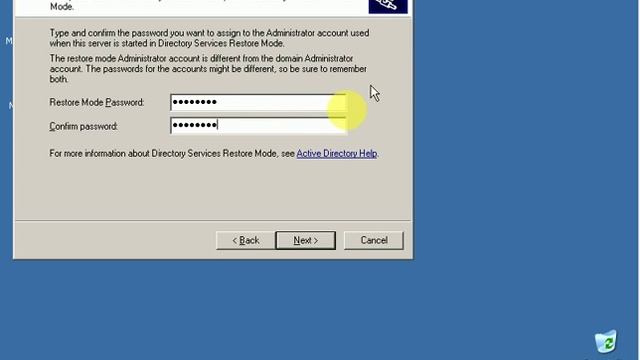Open the Active Directory Help link

pos(336,153)
